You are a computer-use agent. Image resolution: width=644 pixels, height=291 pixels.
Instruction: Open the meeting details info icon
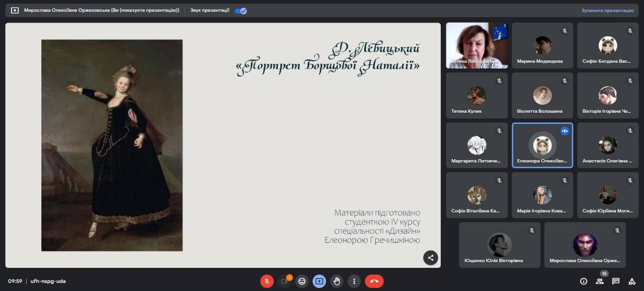[x=584, y=281]
